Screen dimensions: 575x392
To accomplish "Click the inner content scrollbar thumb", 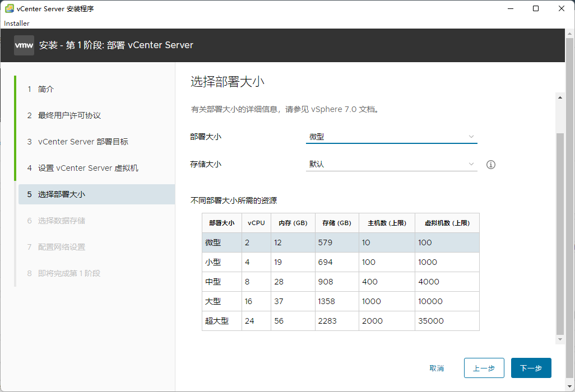I will (560, 234).
